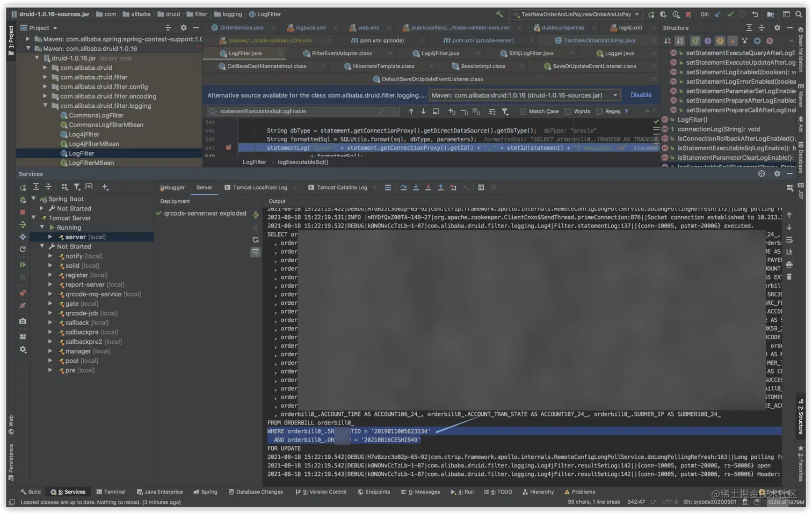Select the Debugger tab in Services
812x514 pixels.
click(172, 187)
